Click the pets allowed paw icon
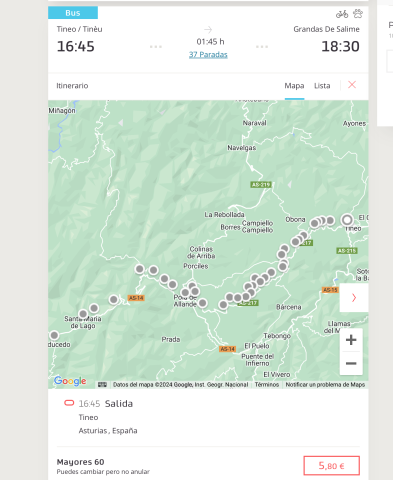Viewport: 393px width, 480px height. [x=358, y=14]
